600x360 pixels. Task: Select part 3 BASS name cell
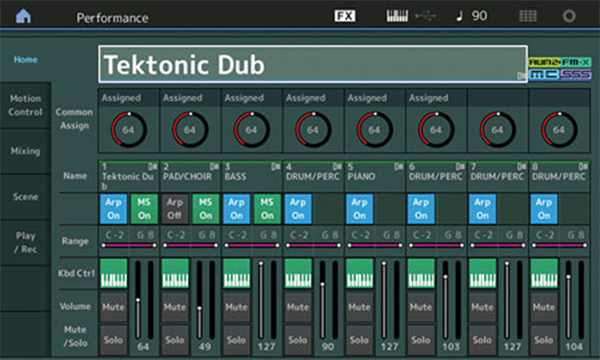click(x=252, y=176)
